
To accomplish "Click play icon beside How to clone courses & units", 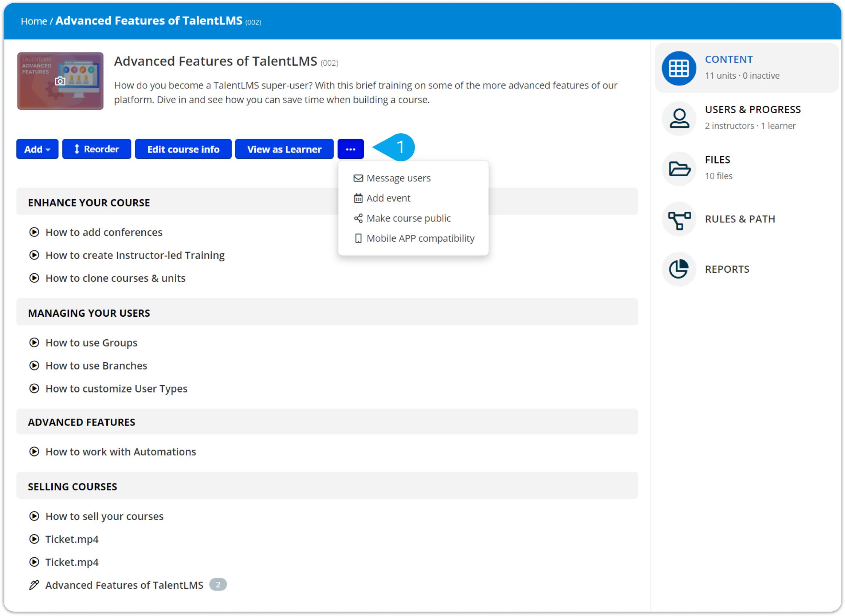I will coord(34,278).
